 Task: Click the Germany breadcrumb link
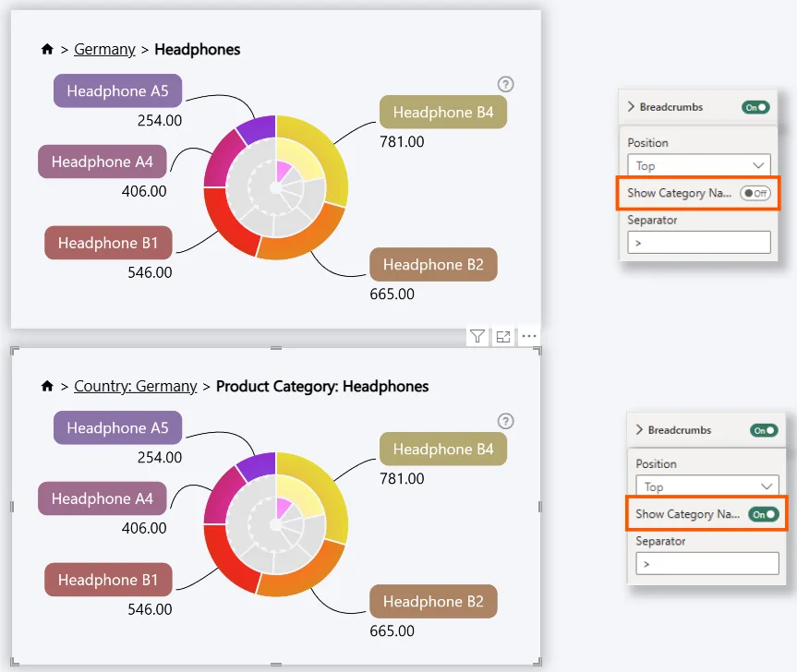[104, 50]
